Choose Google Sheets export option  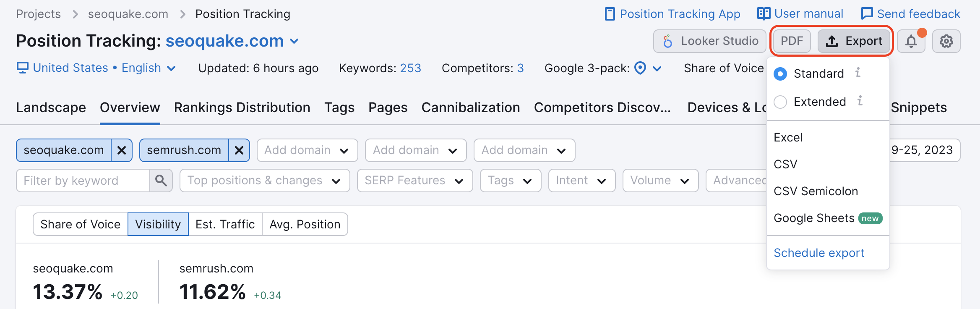pyautogui.click(x=828, y=218)
